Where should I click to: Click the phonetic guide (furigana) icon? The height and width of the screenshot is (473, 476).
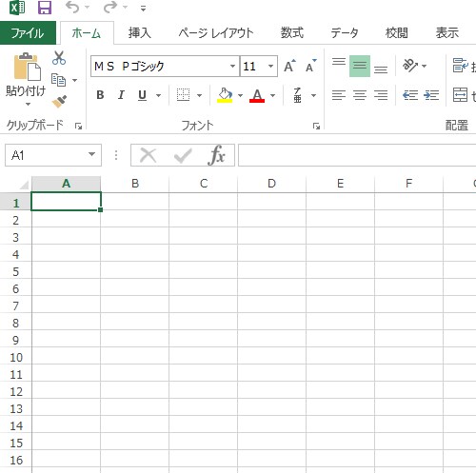tap(297, 95)
